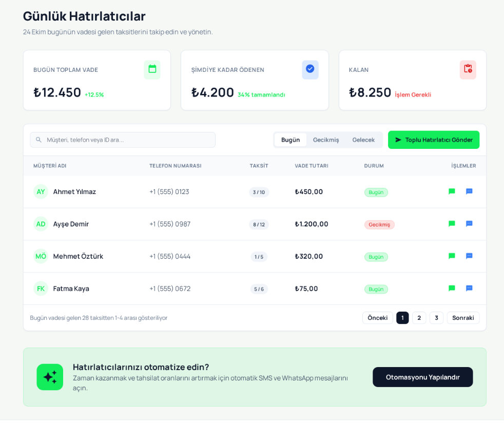Click calendar icon on Bugün Toplam Vade card

click(x=152, y=69)
